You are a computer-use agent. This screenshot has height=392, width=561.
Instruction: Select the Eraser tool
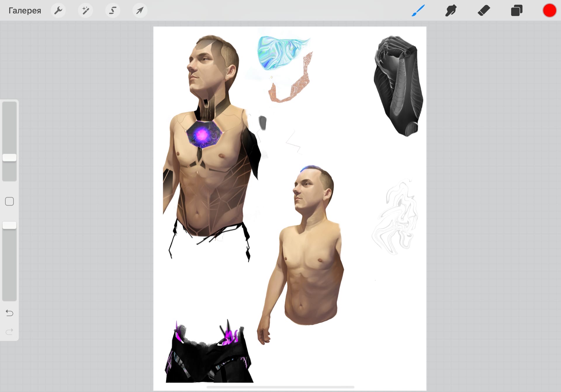[484, 11]
